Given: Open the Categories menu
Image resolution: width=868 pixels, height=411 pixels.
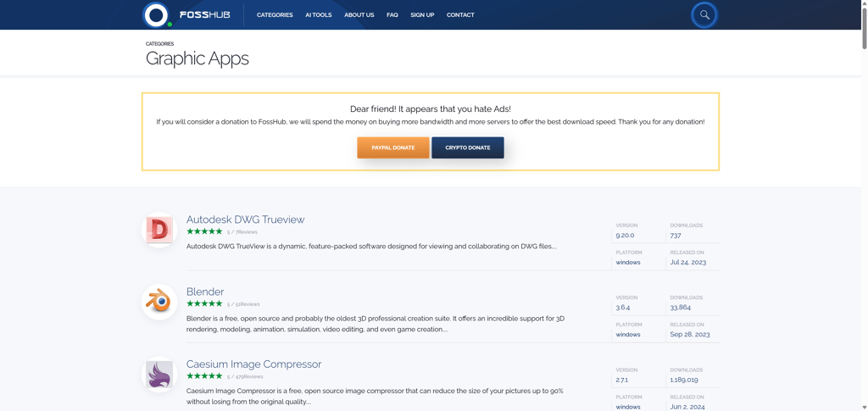Looking at the screenshot, I should 275,15.
